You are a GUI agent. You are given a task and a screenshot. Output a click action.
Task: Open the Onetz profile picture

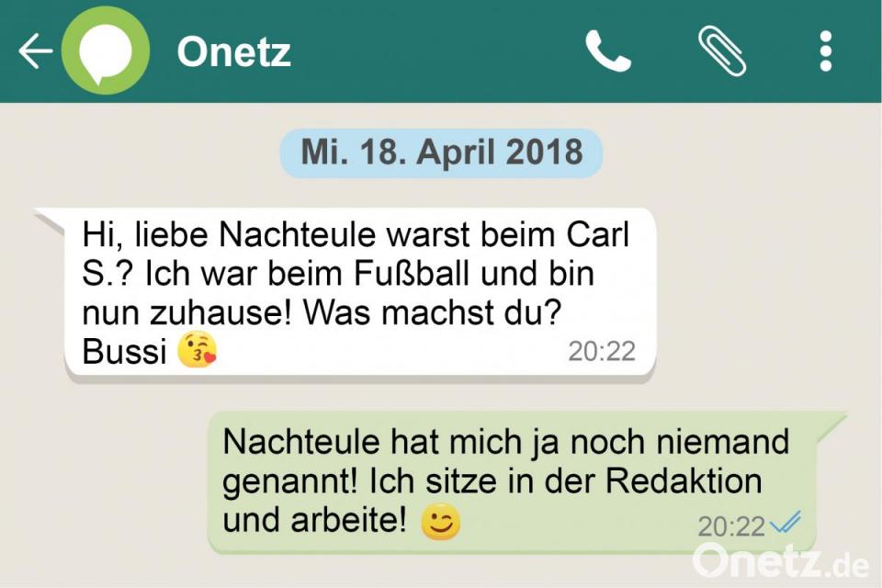point(105,51)
